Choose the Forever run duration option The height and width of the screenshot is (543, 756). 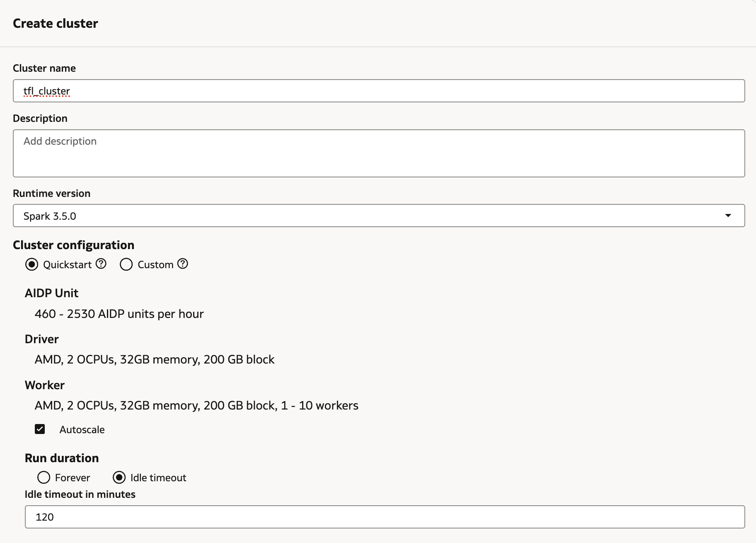(x=44, y=478)
